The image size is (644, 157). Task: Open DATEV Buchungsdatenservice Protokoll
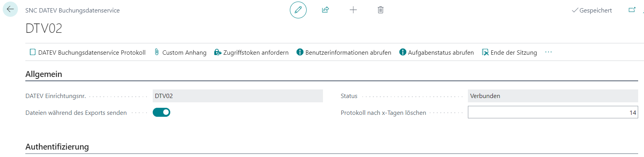pyautogui.click(x=88, y=52)
